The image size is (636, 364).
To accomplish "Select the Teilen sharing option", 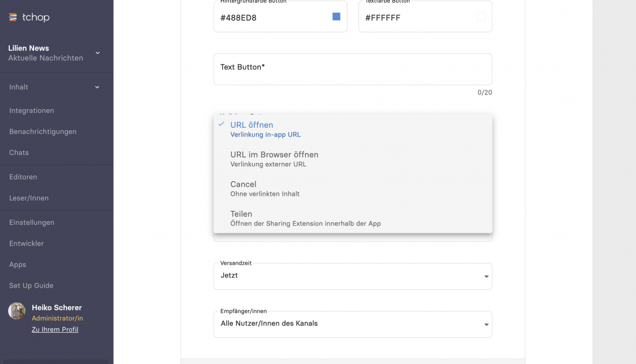I will (241, 218).
